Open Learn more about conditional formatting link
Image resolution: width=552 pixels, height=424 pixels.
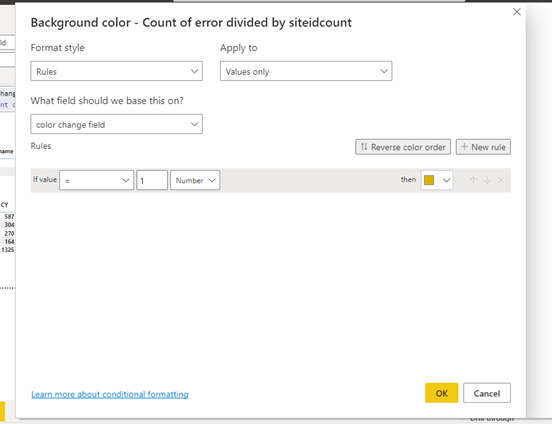(x=110, y=394)
